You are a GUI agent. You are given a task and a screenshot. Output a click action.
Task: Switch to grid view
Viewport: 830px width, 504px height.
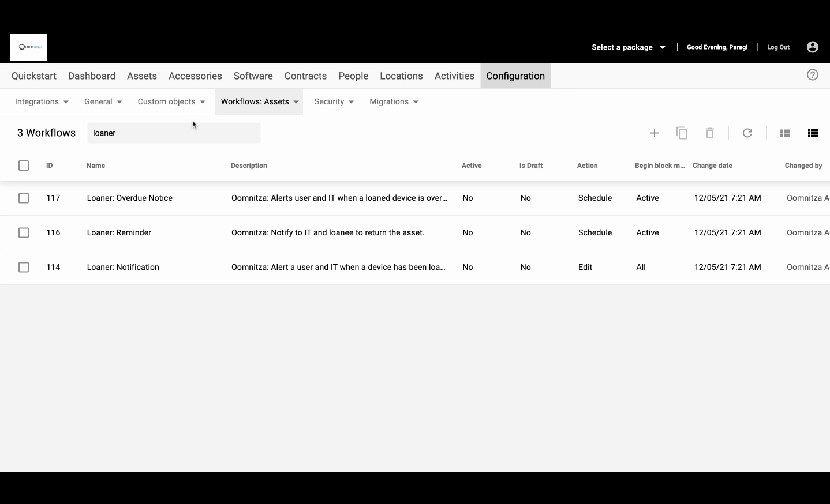coord(785,133)
